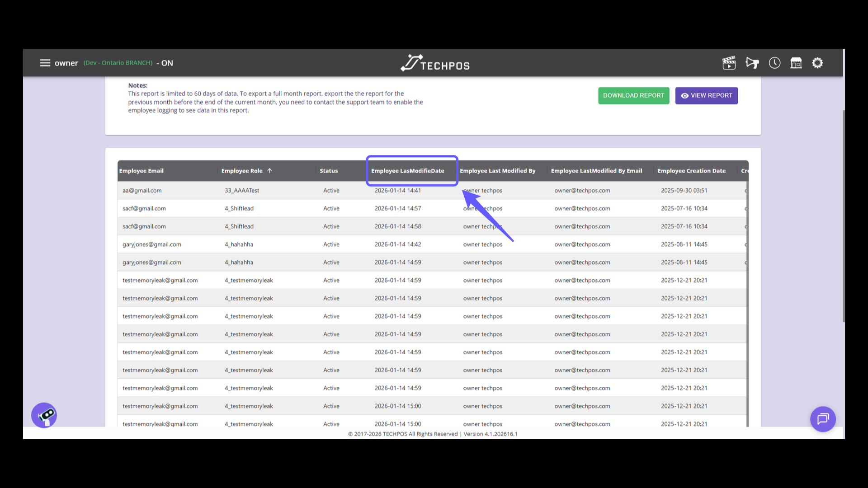
Task: Click the VIEW REPORT button
Action: coord(706,95)
